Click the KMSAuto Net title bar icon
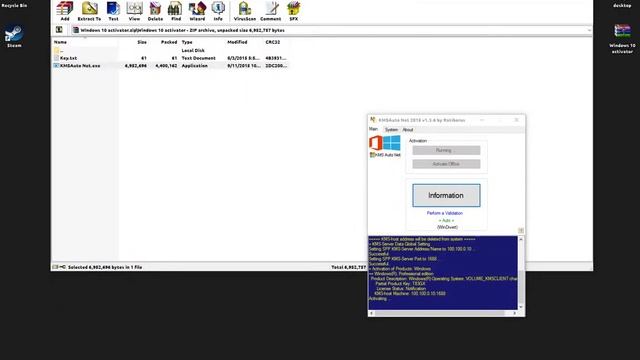640x360 pixels. coord(373,120)
